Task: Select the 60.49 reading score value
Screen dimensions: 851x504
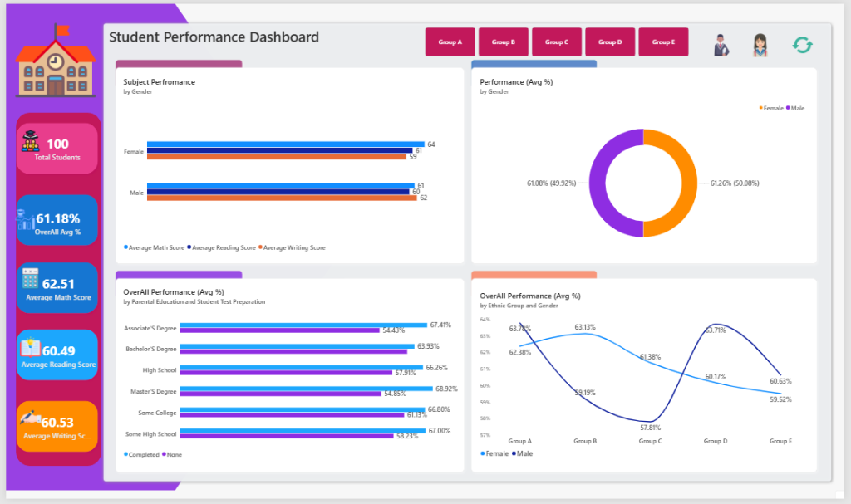Action: tap(59, 351)
